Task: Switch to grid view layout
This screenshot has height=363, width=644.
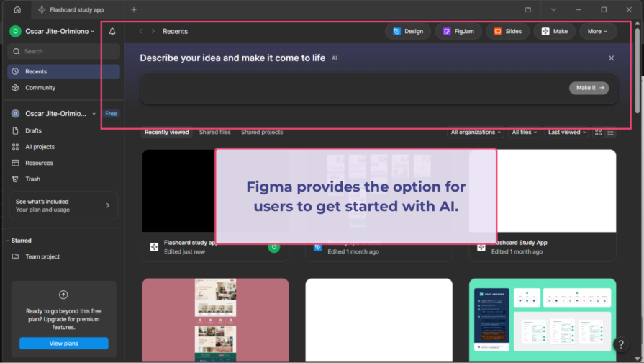Action: (x=598, y=133)
